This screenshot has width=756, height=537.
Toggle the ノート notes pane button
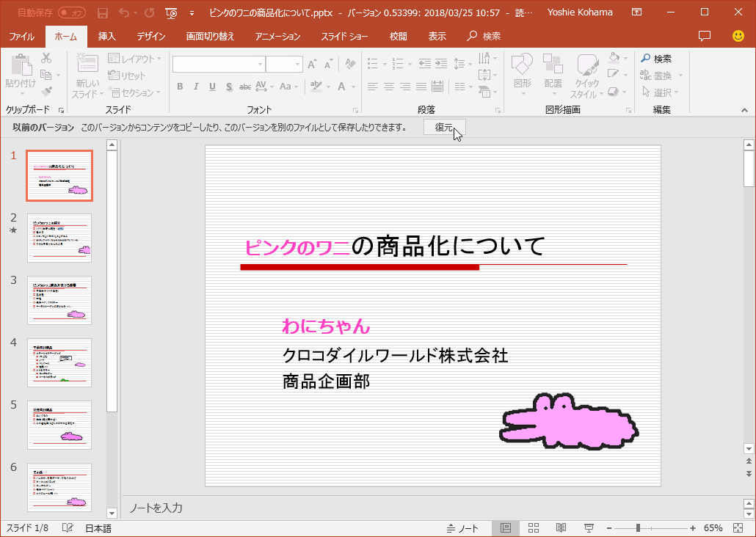pyautogui.click(x=462, y=528)
